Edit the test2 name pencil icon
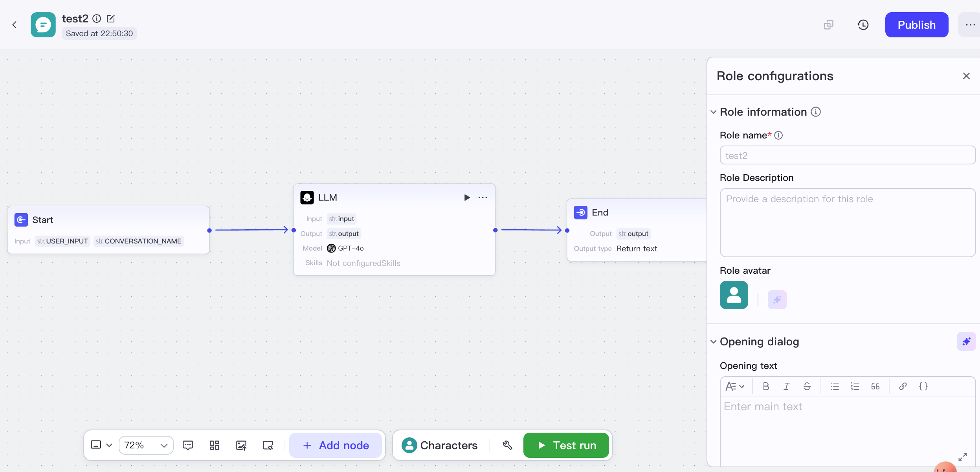The height and width of the screenshot is (472, 980). point(111,18)
